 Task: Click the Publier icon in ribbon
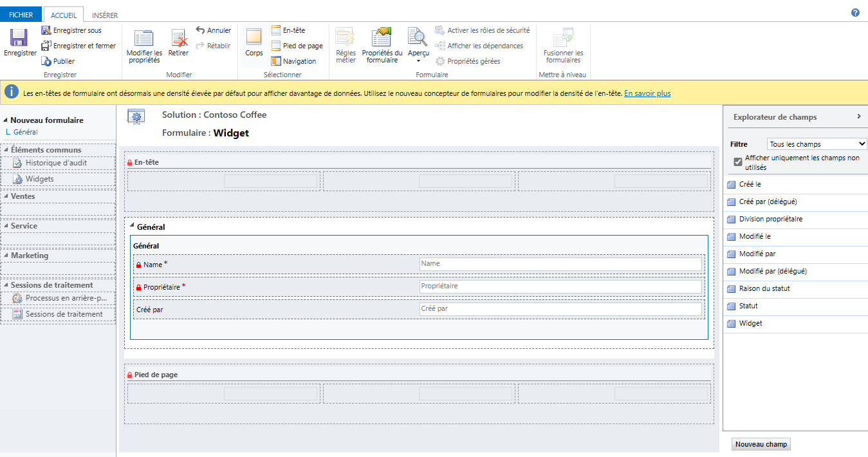click(x=47, y=61)
